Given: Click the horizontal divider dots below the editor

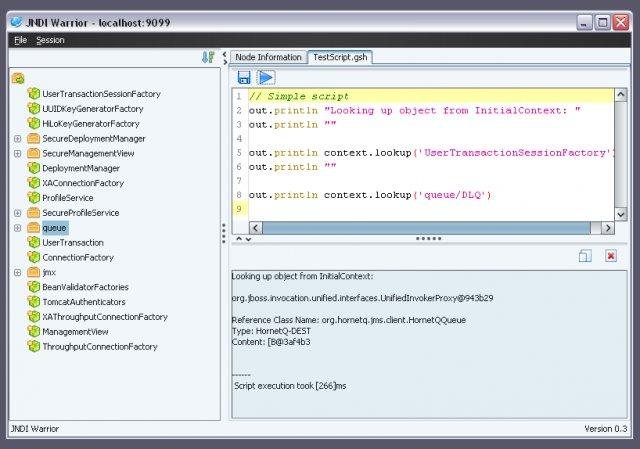Looking at the screenshot, I should pos(429,238).
